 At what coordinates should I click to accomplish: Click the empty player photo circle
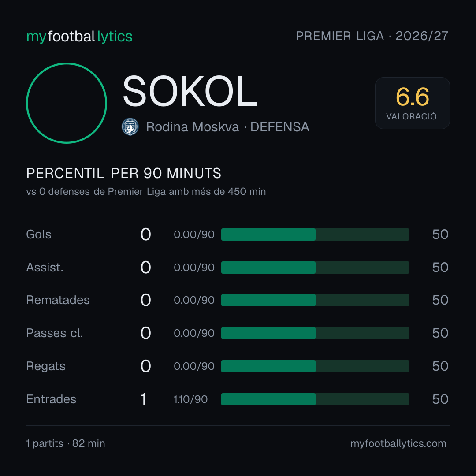pos(67,103)
